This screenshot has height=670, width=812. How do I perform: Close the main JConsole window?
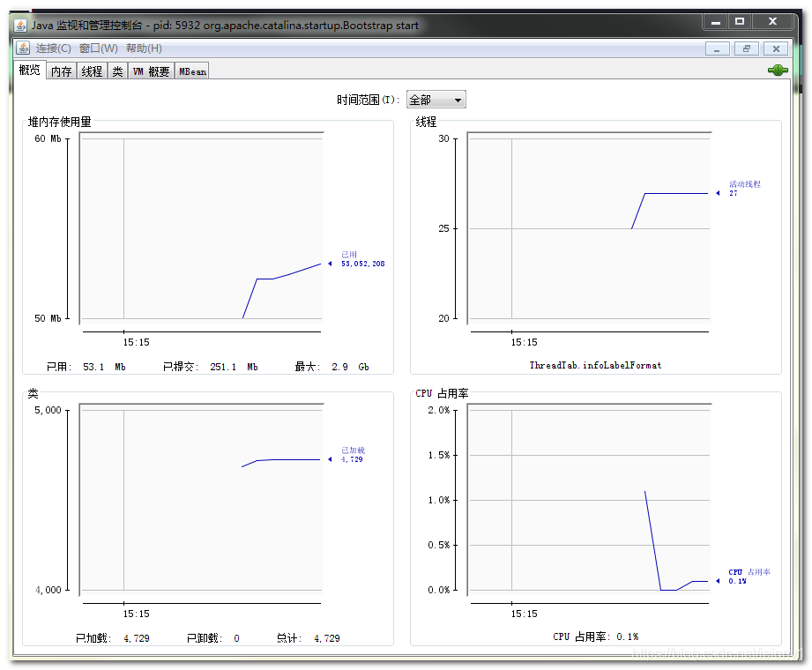(x=772, y=22)
